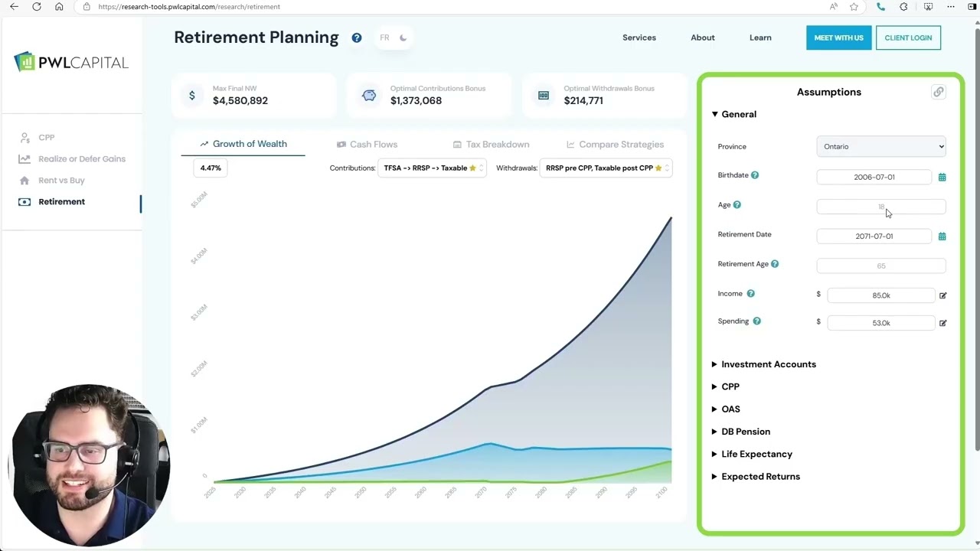
Task: Click the cash icon on Withdrawals Bonus card
Action: [x=543, y=96]
